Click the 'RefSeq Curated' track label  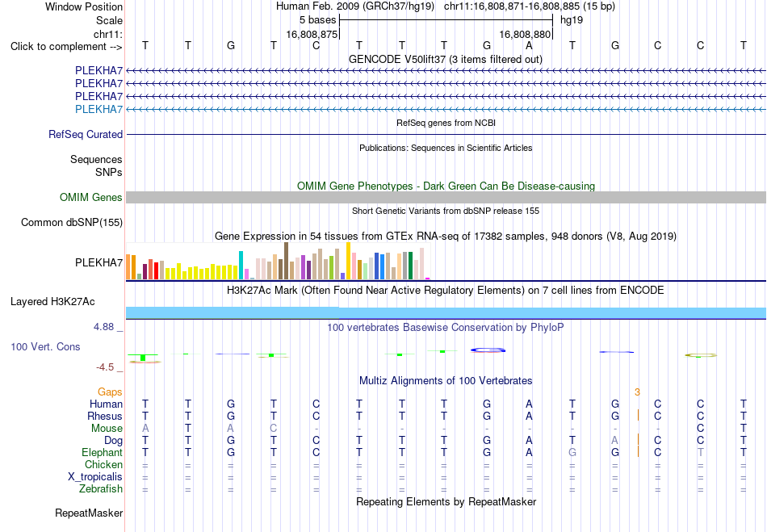coord(86,134)
